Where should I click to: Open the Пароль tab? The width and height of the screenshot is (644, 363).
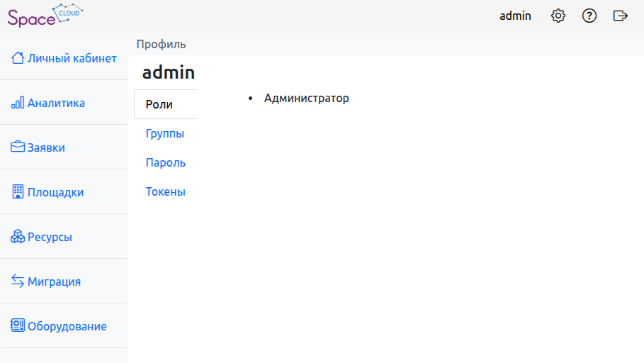(x=166, y=162)
